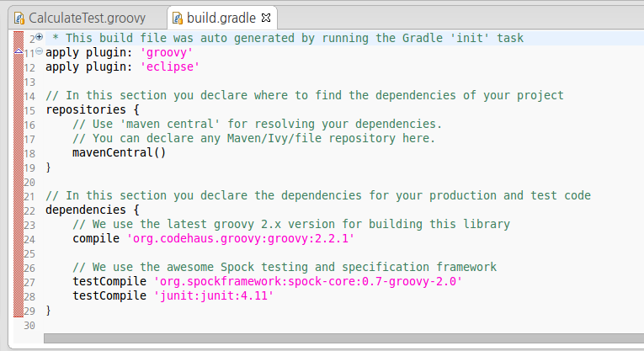The height and width of the screenshot is (351, 644).
Task: Click the build.gradle file icon
Action: (x=178, y=18)
